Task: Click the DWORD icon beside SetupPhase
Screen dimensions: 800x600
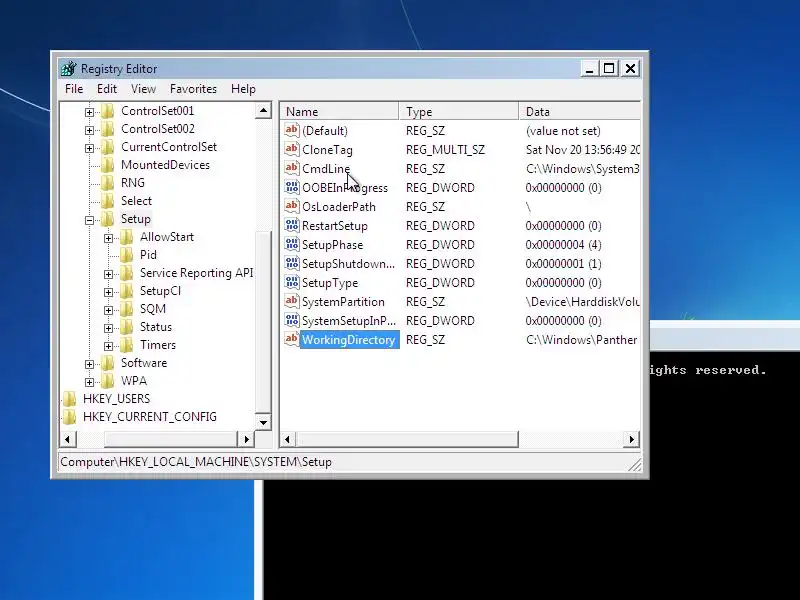Action: (291, 244)
